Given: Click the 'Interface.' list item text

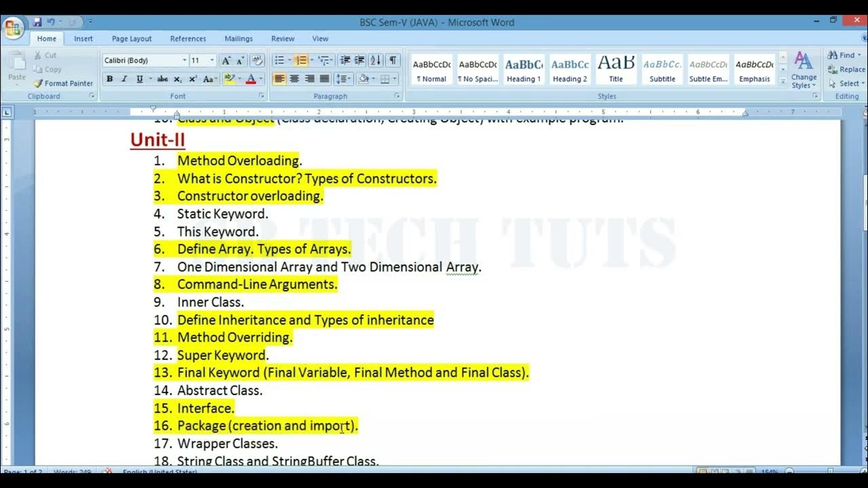Looking at the screenshot, I should 205,408.
